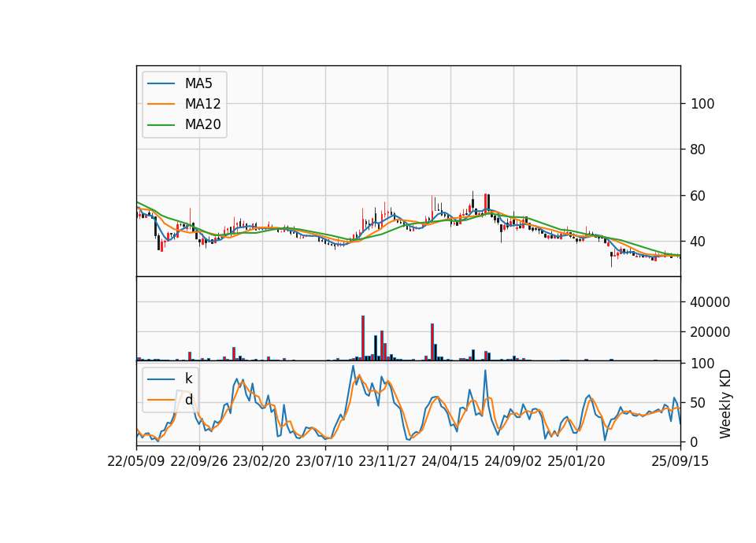Click the price axis value 40
This screenshot has width=756, height=543.
click(699, 242)
